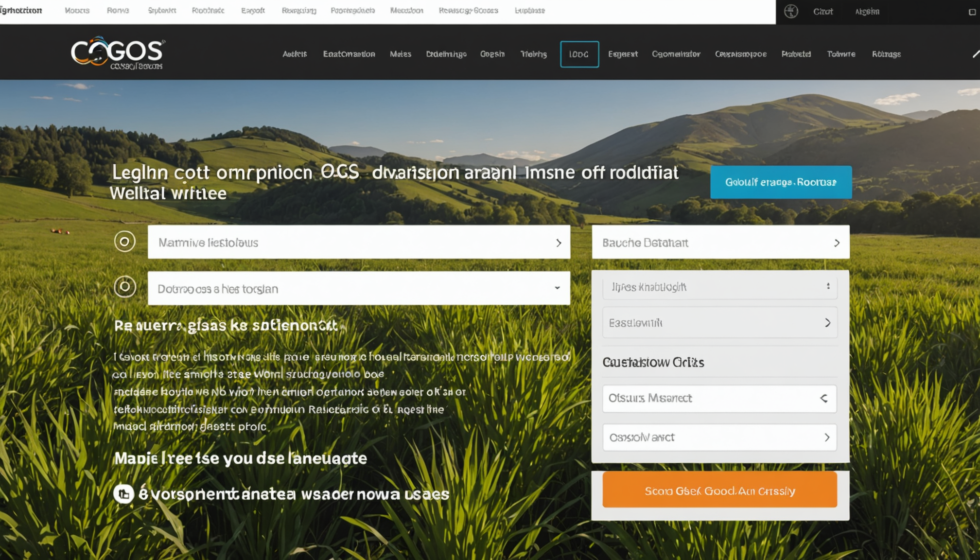Expand the 'Easslewnlit' row

coord(719,323)
